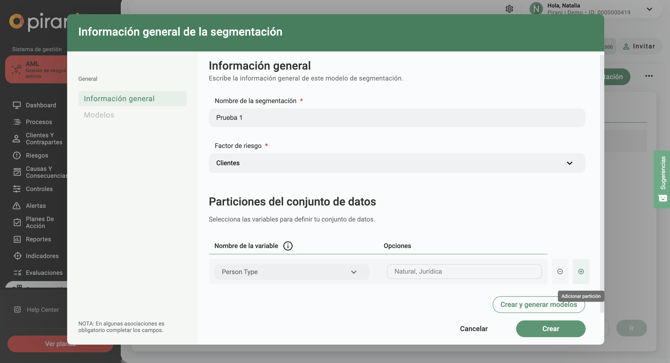Click the Alertas warning icon
The image size is (670, 363).
click(17, 205)
